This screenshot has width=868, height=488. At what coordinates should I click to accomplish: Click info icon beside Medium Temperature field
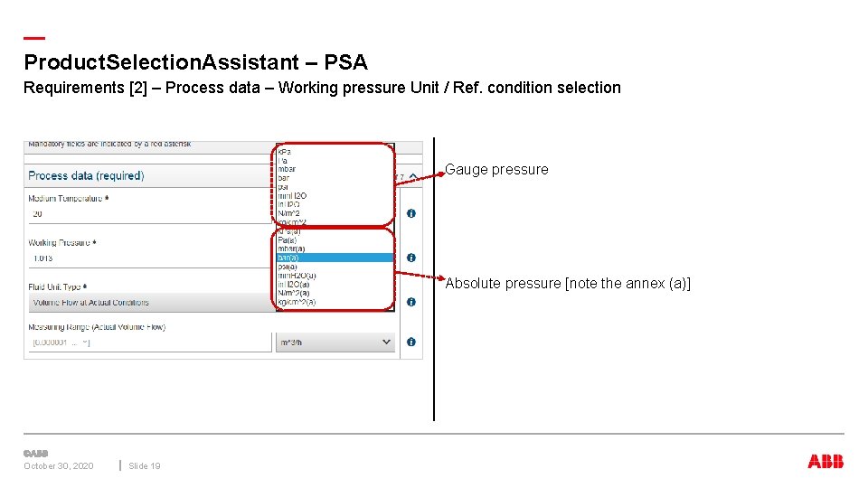[411, 213]
